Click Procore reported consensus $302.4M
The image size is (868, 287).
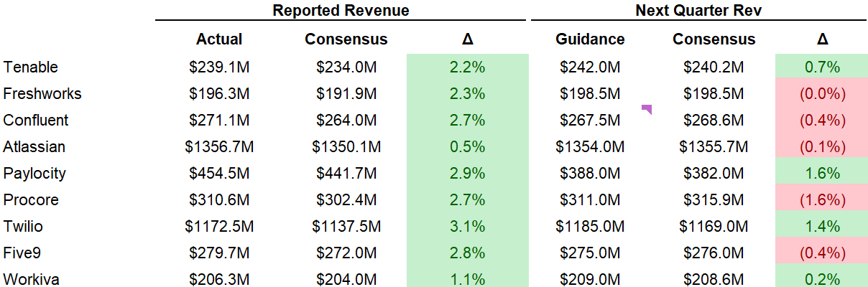tap(346, 199)
